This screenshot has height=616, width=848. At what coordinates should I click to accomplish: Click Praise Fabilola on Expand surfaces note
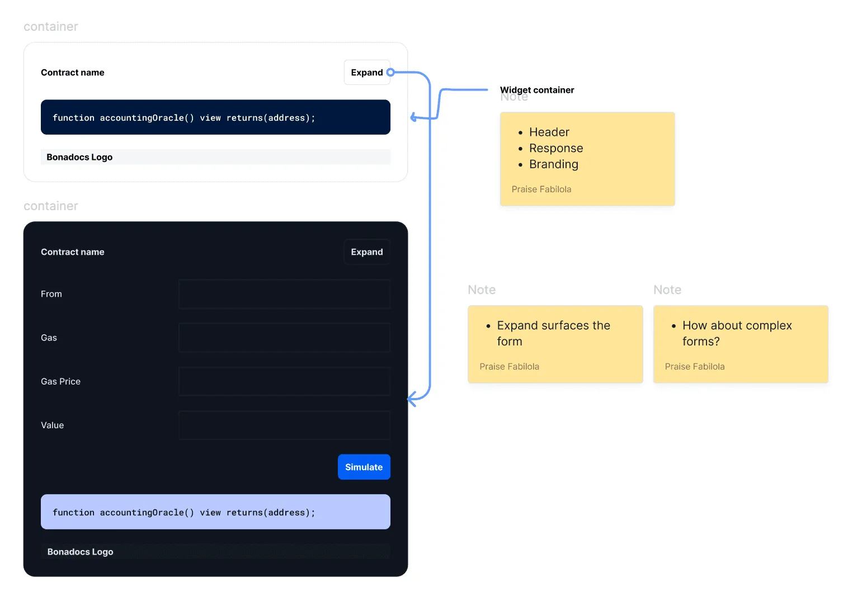tap(510, 367)
